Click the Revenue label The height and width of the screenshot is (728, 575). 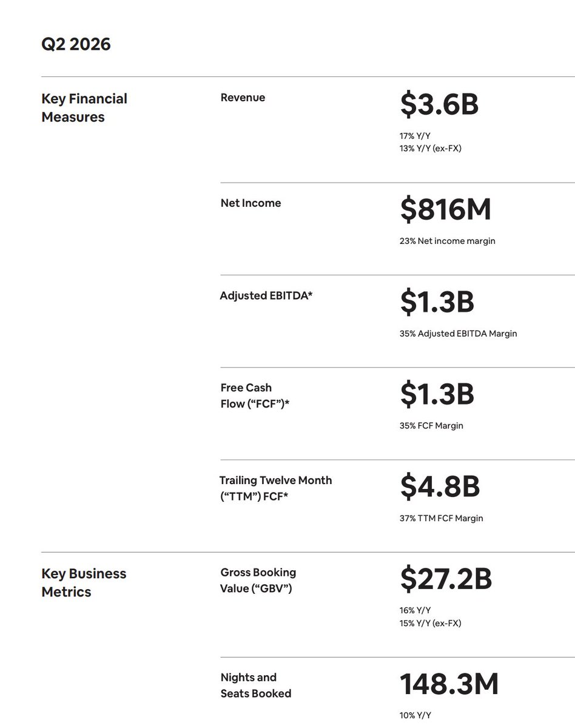pos(243,98)
